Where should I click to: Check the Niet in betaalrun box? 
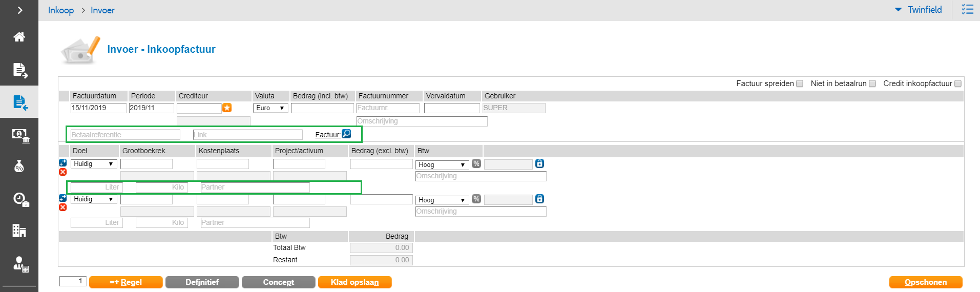[x=872, y=84]
